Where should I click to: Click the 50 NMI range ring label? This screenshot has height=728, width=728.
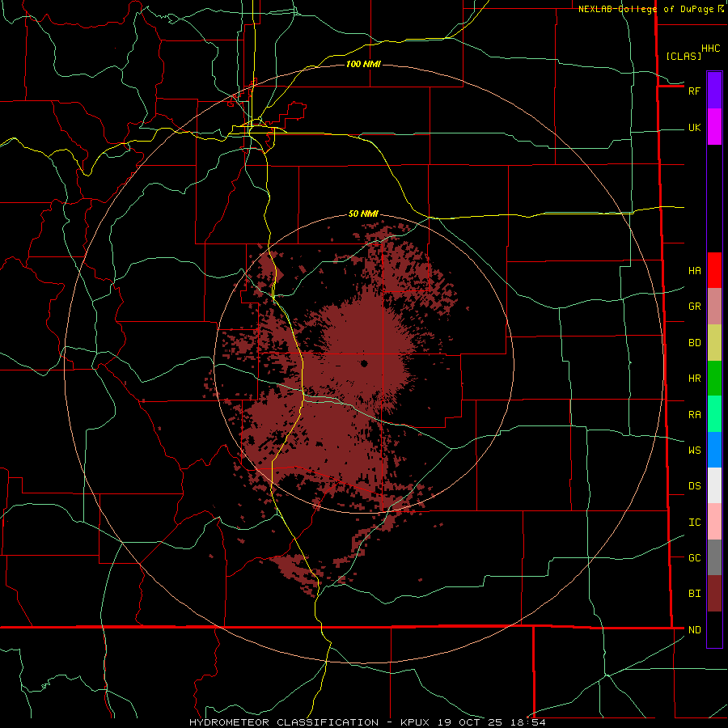click(x=363, y=214)
